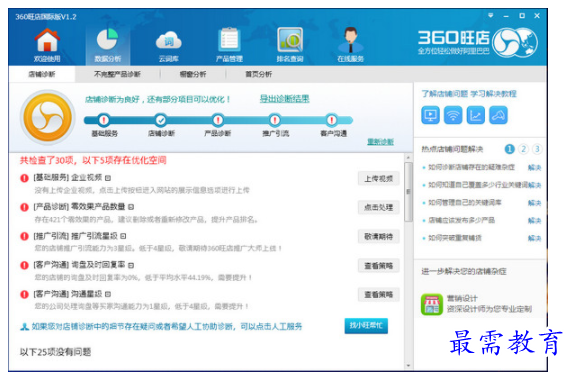Switch to the 首页分析 tab
The image size is (571, 374).
point(259,74)
